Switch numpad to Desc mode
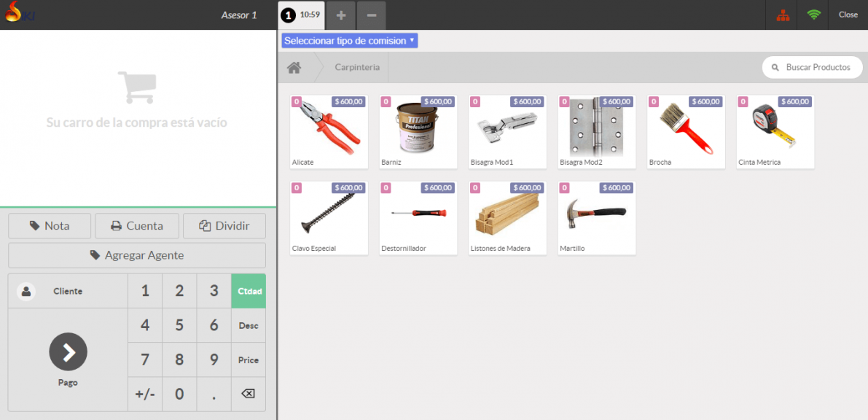The height and width of the screenshot is (420, 868). click(x=249, y=326)
